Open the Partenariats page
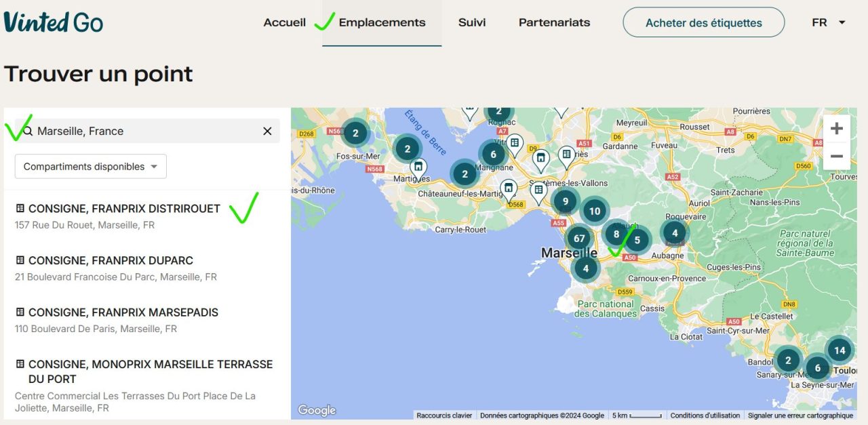This screenshot has height=425, width=868. 554,22
